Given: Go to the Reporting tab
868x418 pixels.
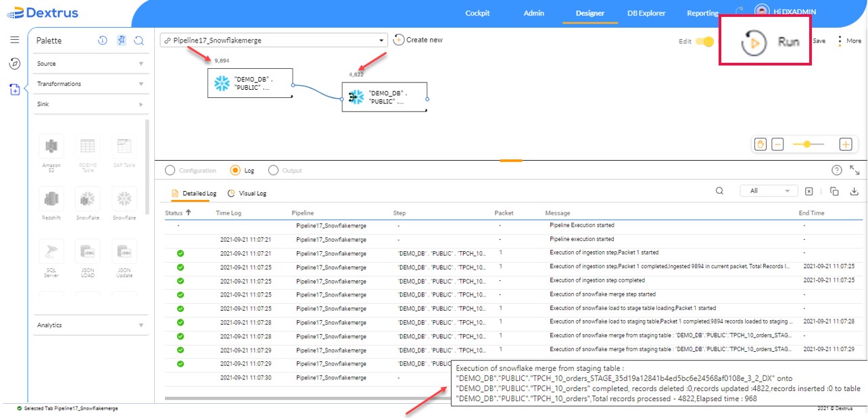Looking at the screenshot, I should (702, 13).
